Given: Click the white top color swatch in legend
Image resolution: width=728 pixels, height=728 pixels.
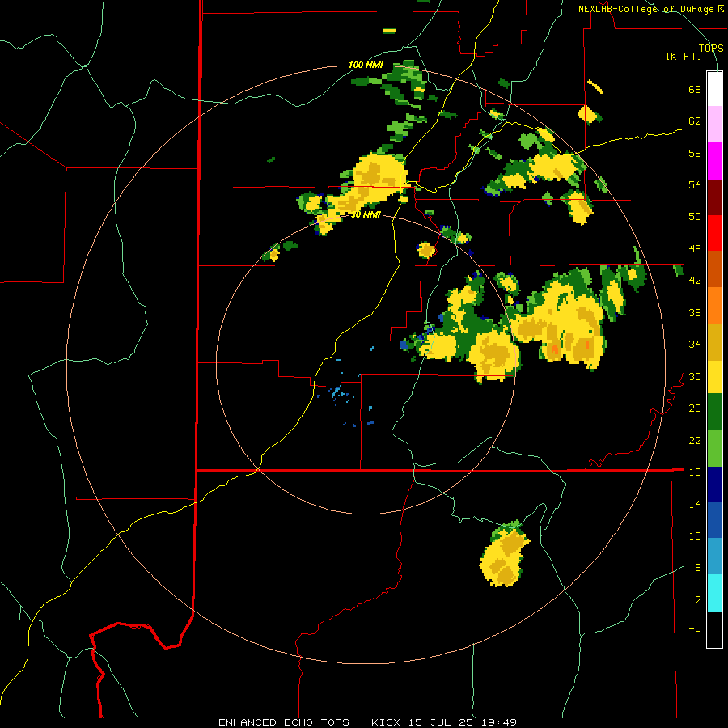Looking at the screenshot, I should (x=714, y=89).
